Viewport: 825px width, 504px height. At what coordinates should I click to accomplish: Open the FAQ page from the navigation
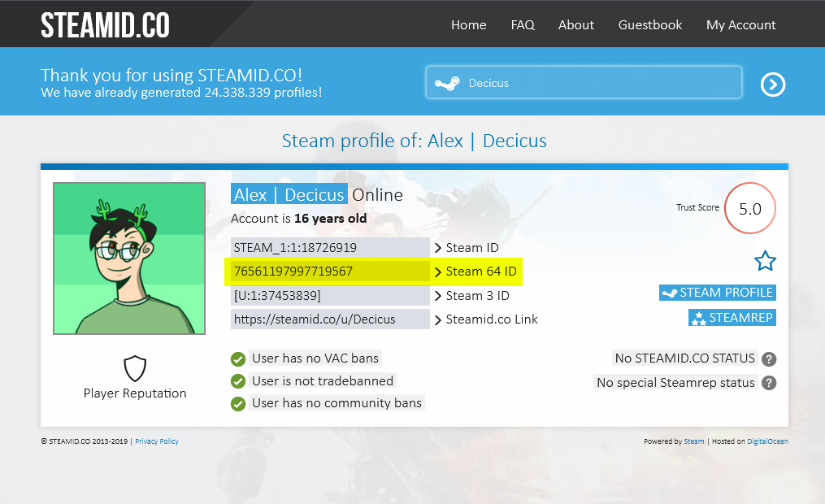[x=523, y=25]
